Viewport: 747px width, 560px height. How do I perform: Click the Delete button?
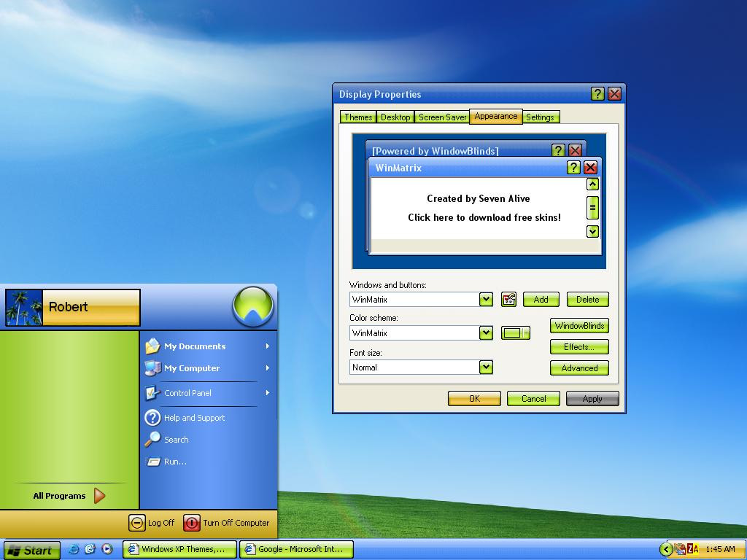588,300
